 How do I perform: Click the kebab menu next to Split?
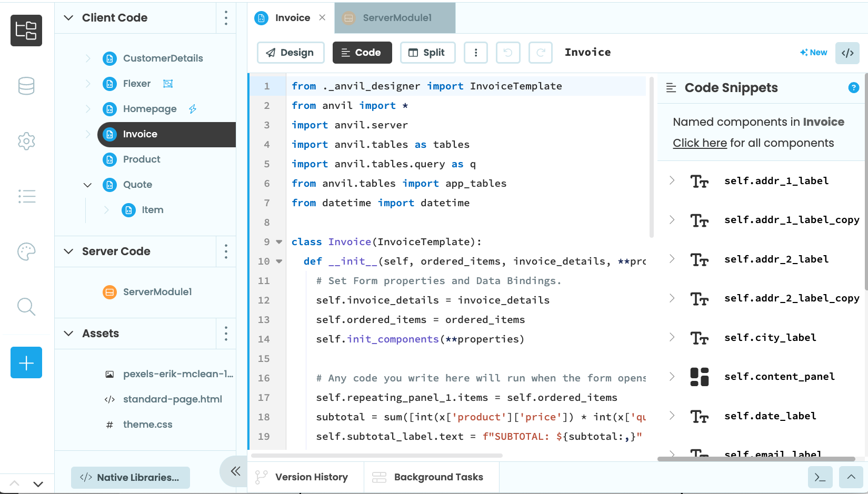(476, 53)
